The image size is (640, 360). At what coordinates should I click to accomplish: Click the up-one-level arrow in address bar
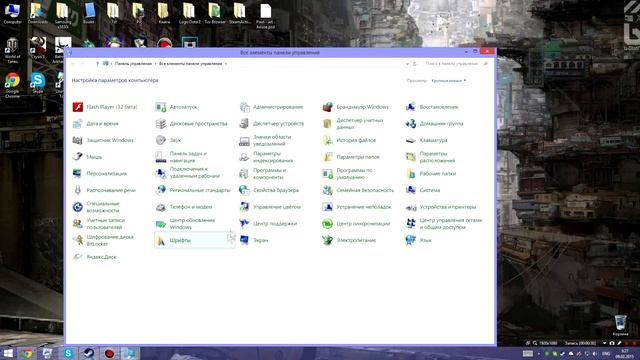[x=97, y=64]
